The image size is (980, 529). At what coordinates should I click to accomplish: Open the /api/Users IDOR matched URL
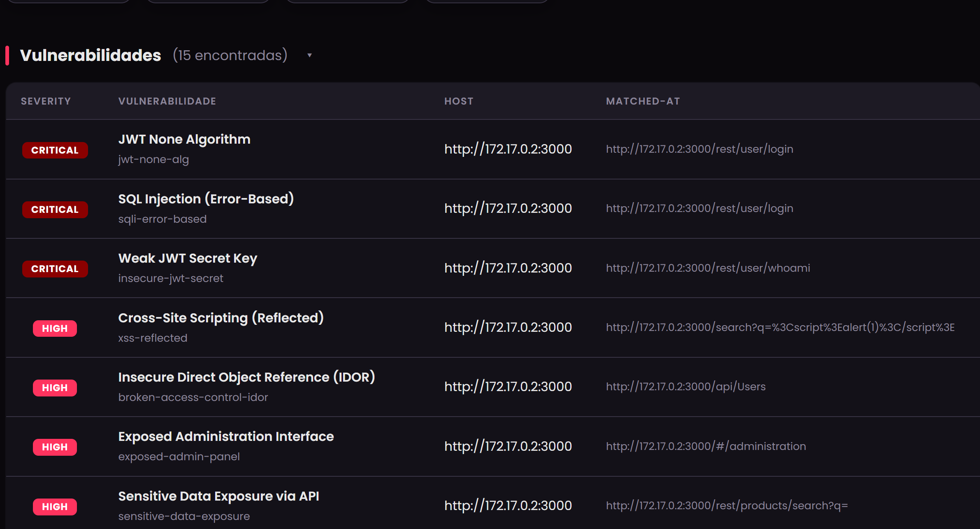[x=685, y=386]
